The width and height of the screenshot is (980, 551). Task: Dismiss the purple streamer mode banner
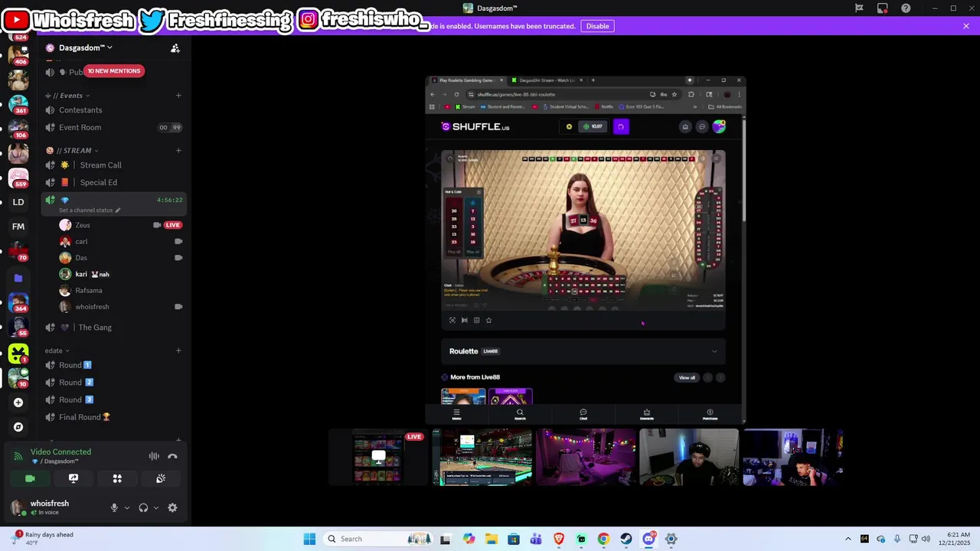point(966,26)
